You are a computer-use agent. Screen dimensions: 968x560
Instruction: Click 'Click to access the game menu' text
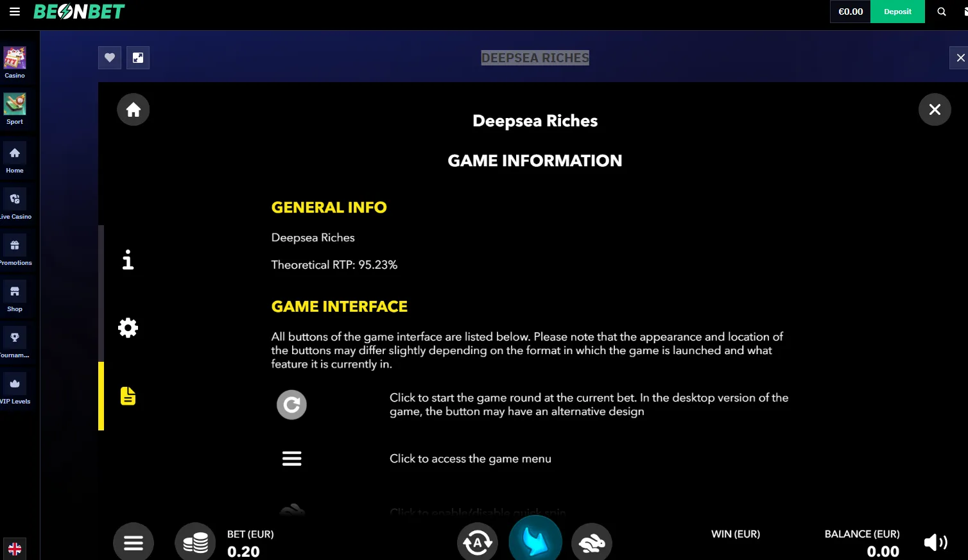pyautogui.click(x=471, y=459)
